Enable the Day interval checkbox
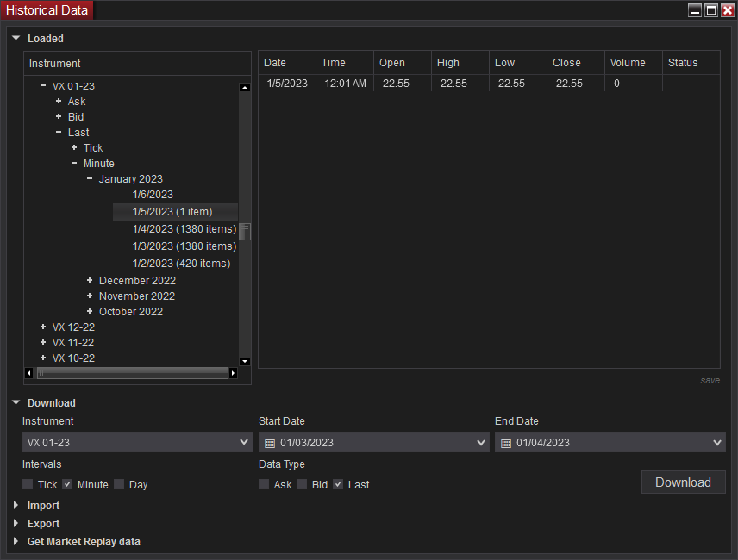 119,484
